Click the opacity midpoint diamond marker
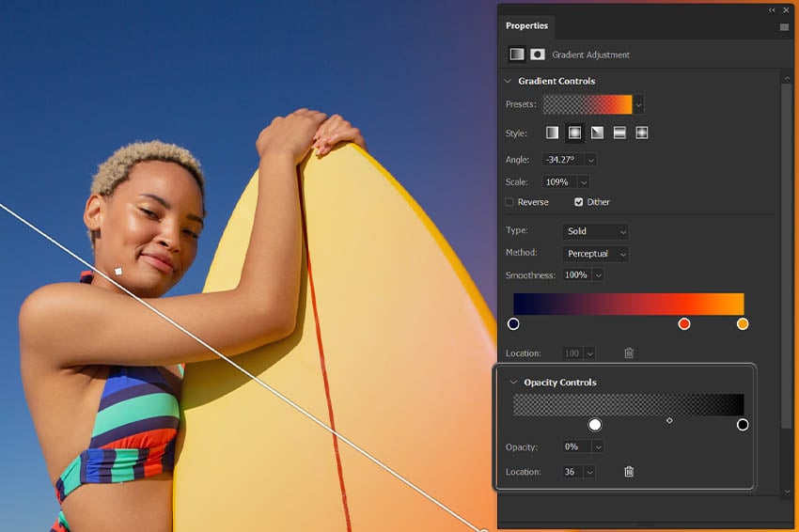799x532 pixels. coord(669,420)
